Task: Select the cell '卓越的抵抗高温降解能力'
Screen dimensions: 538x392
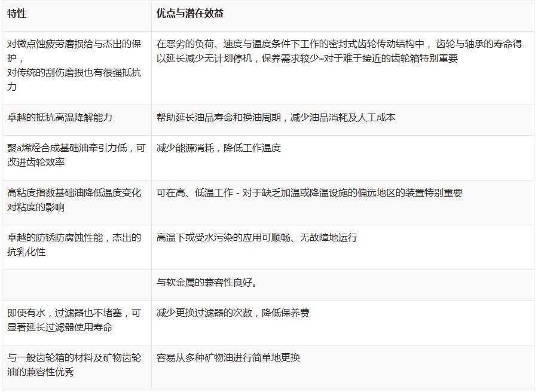Action: 60,118
